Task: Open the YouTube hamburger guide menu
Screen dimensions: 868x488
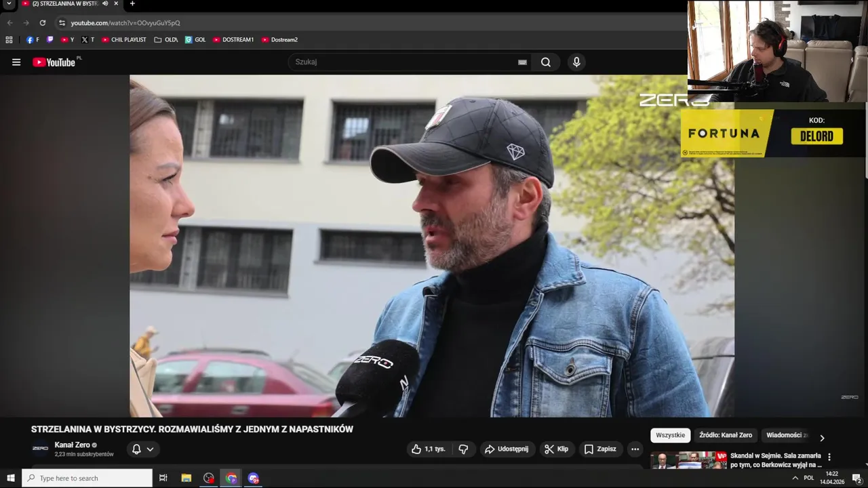Action: pyautogui.click(x=16, y=62)
